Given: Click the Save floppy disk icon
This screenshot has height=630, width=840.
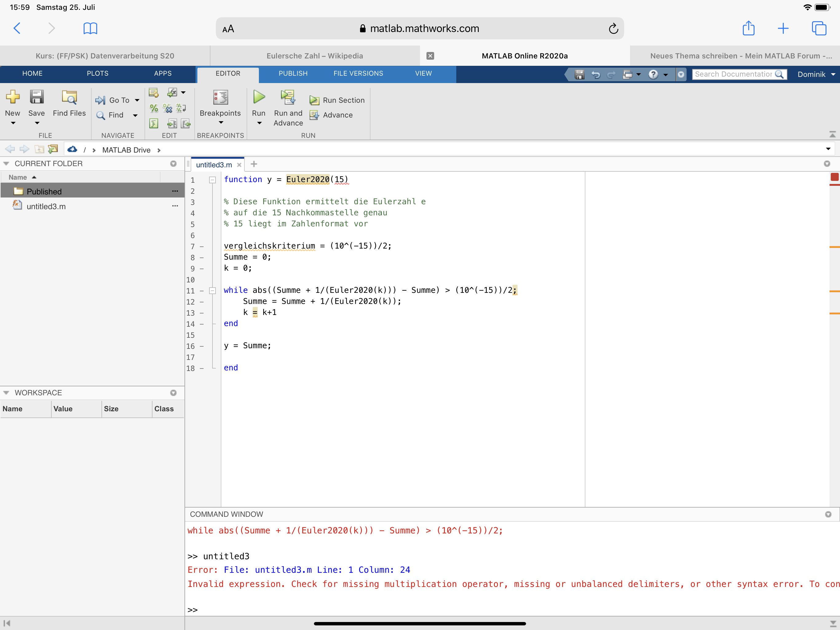Looking at the screenshot, I should [x=37, y=97].
